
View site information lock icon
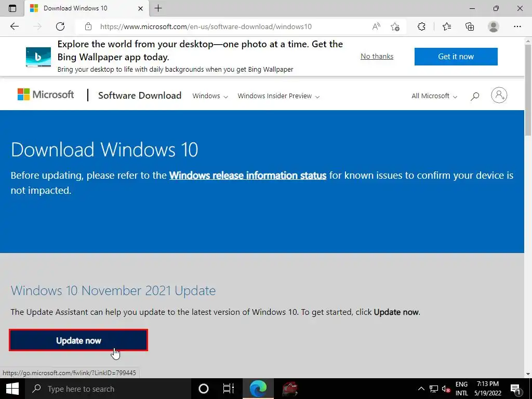[x=88, y=26]
